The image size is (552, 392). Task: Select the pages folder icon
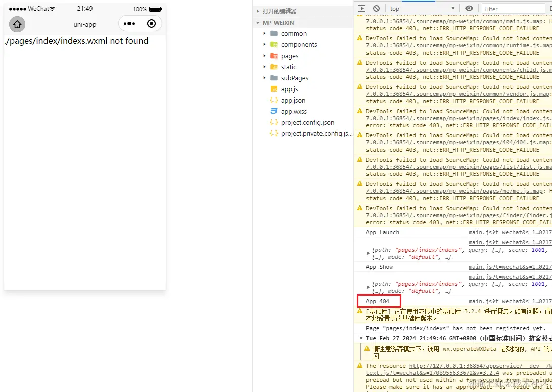point(274,56)
